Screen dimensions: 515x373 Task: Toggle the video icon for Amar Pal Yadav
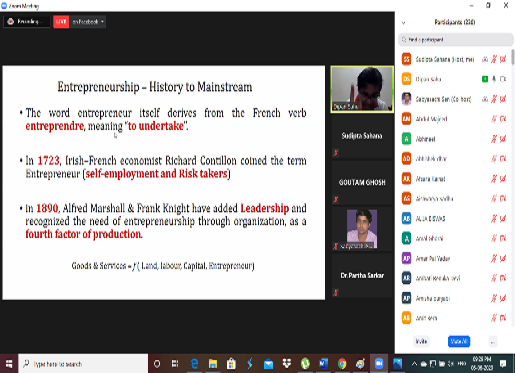[x=503, y=258]
